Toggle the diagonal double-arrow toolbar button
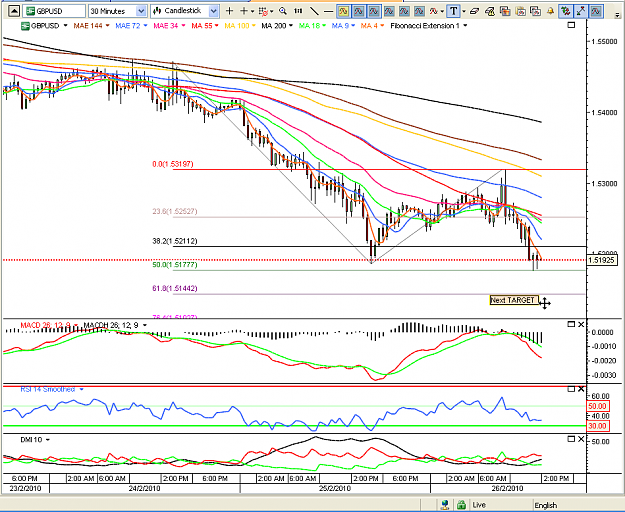625x512 pixels. [x=581, y=12]
